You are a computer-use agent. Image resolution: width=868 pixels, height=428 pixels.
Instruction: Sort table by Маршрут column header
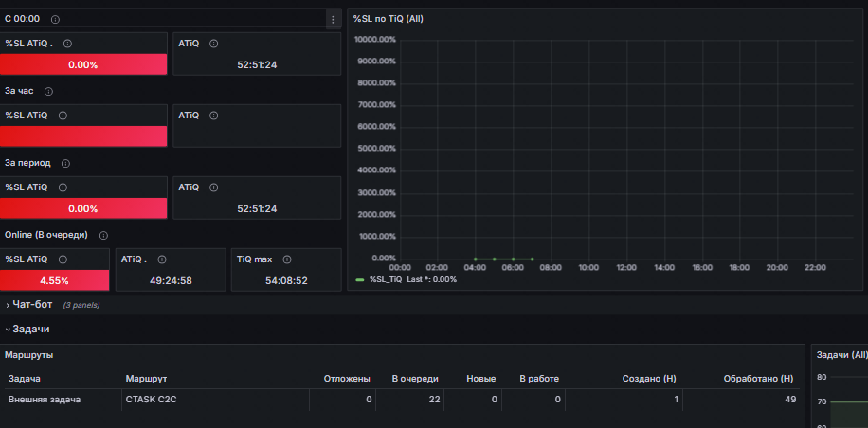coord(146,379)
